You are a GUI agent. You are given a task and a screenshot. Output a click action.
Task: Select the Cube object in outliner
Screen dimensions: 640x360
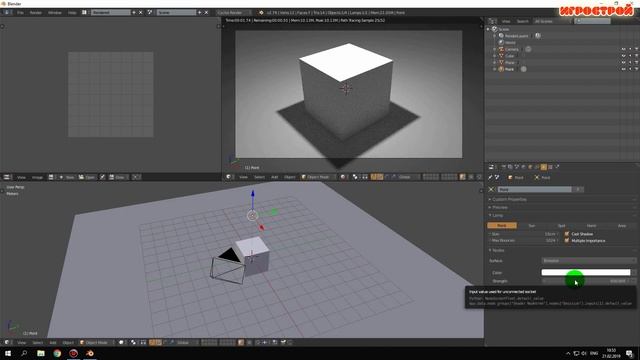[x=510, y=56]
